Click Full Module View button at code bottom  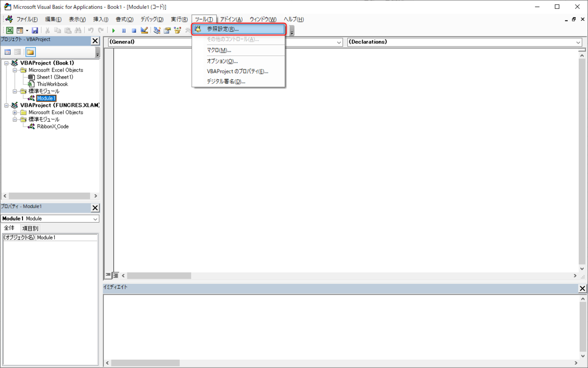click(116, 276)
